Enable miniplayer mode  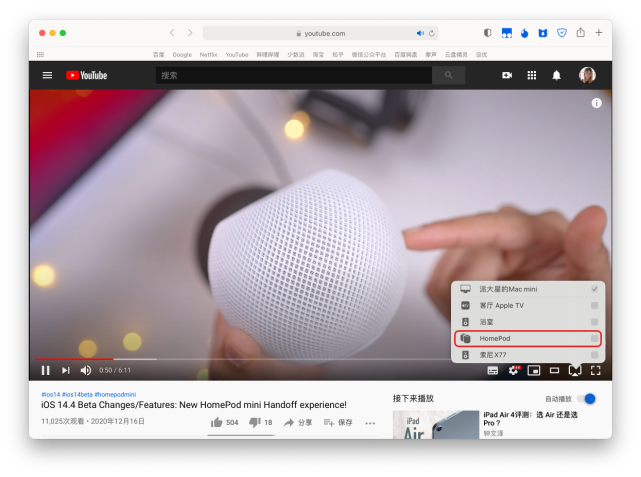(534, 370)
